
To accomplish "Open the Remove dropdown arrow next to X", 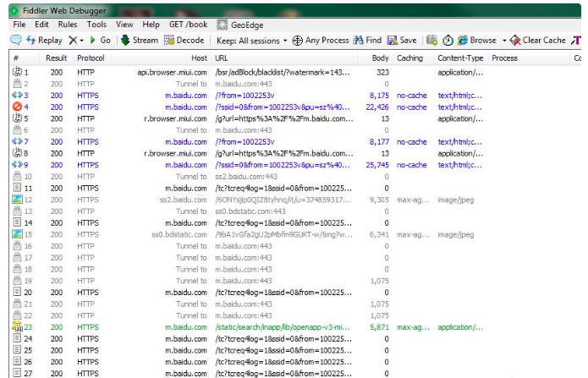I will click(x=81, y=41).
